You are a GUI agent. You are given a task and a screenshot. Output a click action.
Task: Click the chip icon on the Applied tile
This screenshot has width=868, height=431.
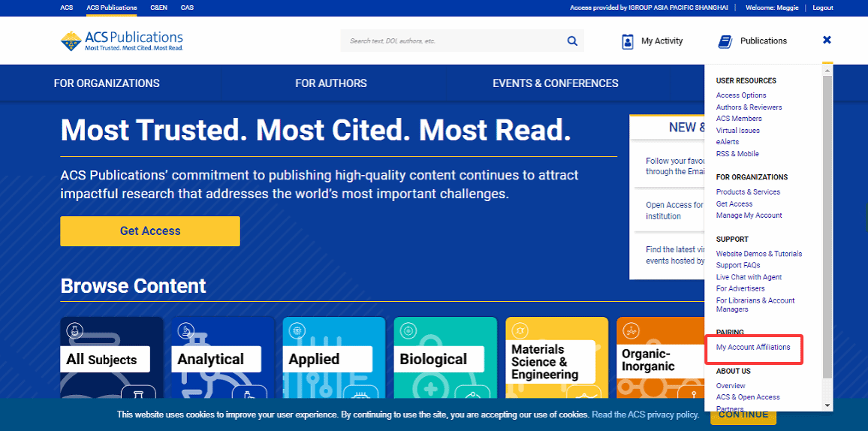(x=297, y=331)
